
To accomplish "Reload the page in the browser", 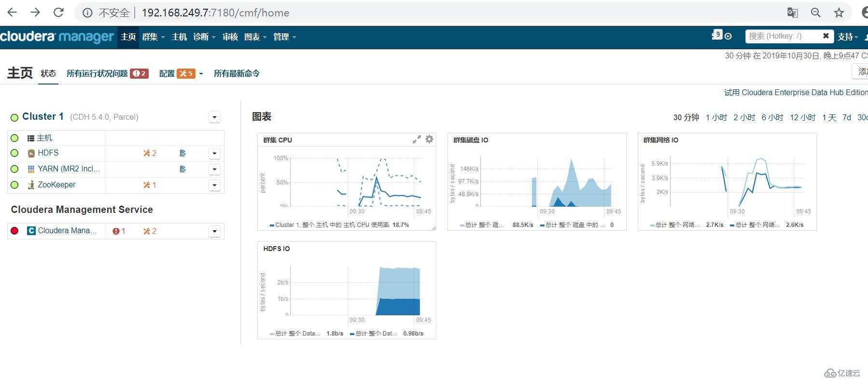I will coord(58,13).
